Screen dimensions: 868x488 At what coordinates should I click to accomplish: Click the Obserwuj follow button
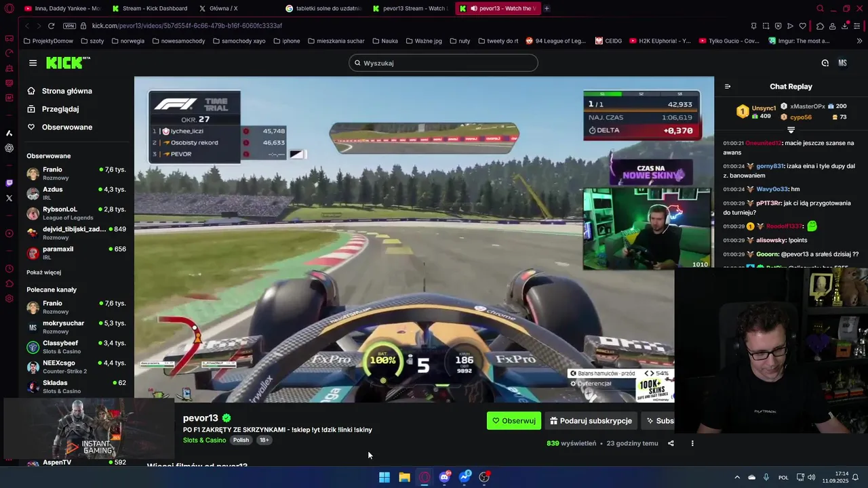click(514, 421)
